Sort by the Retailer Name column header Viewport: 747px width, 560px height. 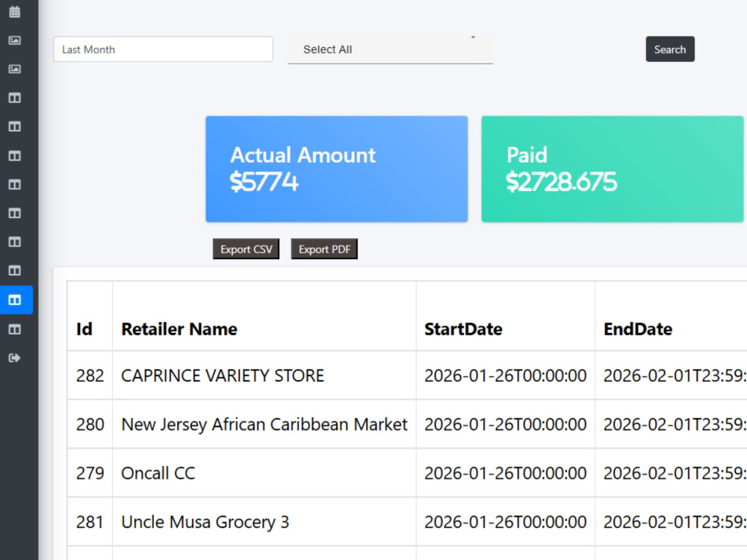pos(179,329)
